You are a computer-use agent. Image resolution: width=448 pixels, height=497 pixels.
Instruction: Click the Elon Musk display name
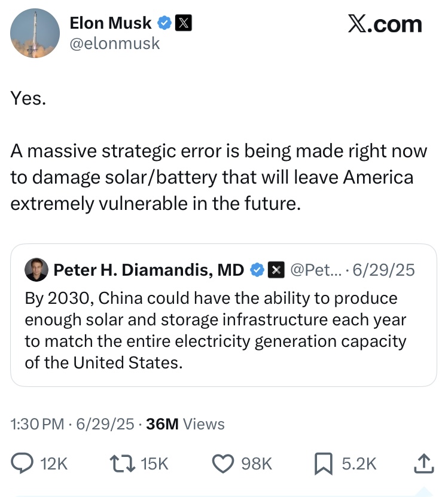click(111, 24)
